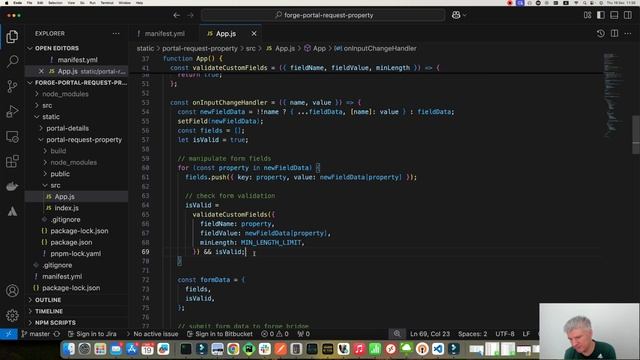
Task: Open the Selection menu in menu bar
Action: click(x=55, y=3)
